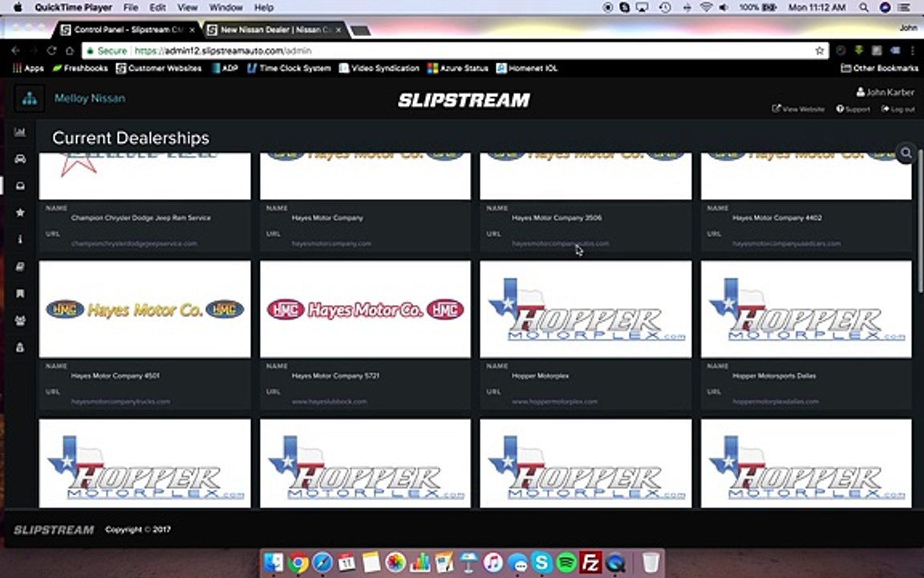The width and height of the screenshot is (924, 578).
Task: Launch FileZilla from the dock
Action: 590,562
